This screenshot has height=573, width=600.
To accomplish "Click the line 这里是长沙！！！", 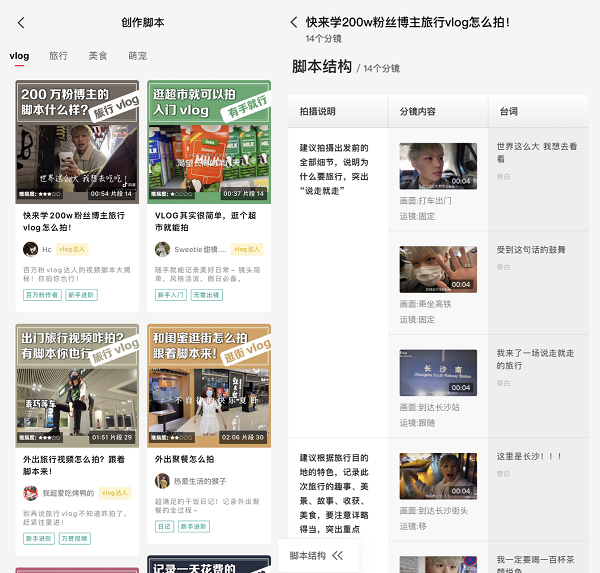I will click(529, 456).
